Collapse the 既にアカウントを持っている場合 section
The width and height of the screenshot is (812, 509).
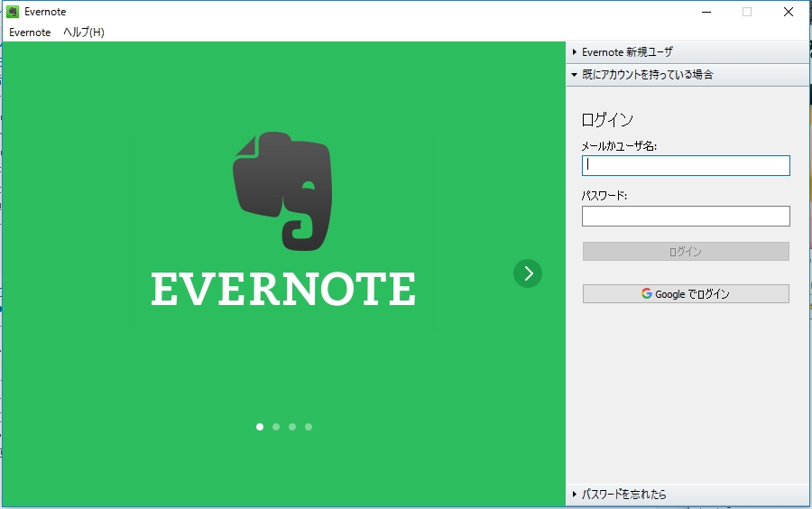[x=687, y=75]
